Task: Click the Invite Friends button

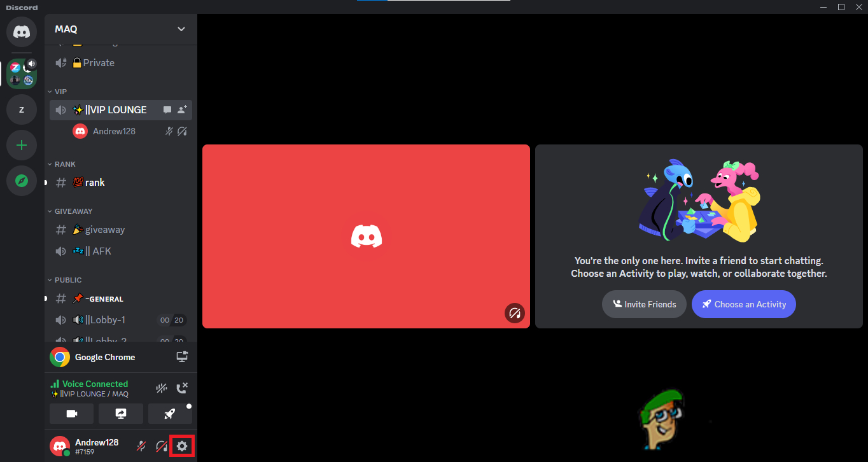Action: [x=644, y=304]
